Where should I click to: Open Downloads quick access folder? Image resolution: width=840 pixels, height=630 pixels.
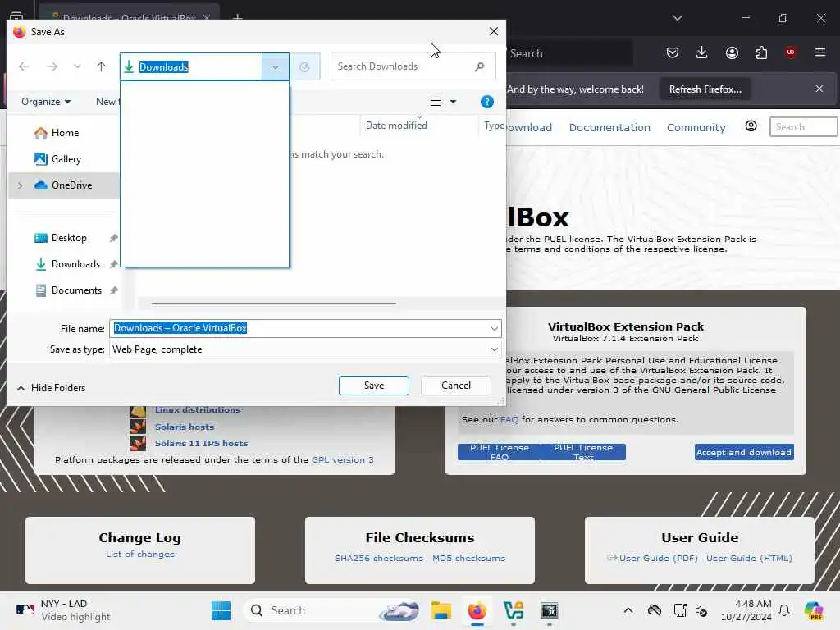(75, 264)
